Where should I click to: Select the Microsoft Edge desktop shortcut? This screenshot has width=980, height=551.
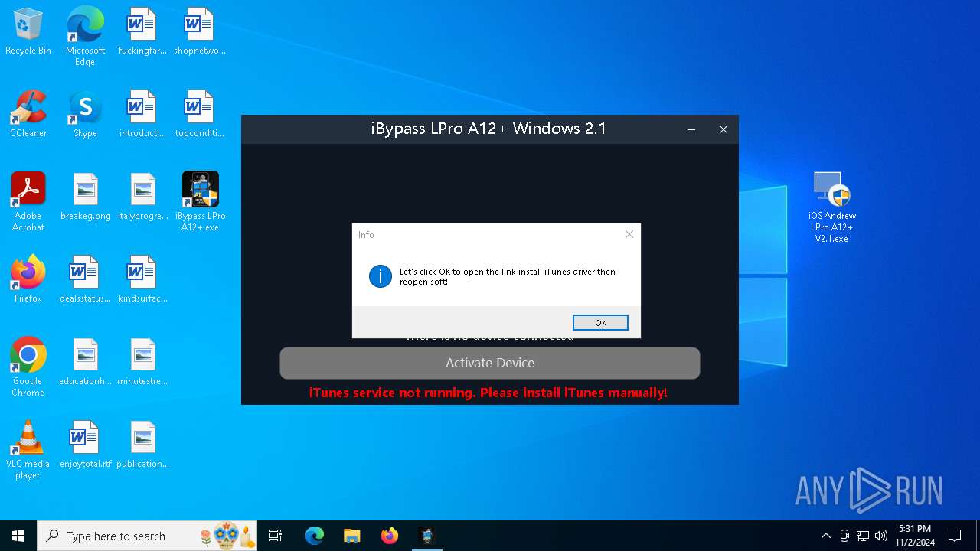coord(85,36)
